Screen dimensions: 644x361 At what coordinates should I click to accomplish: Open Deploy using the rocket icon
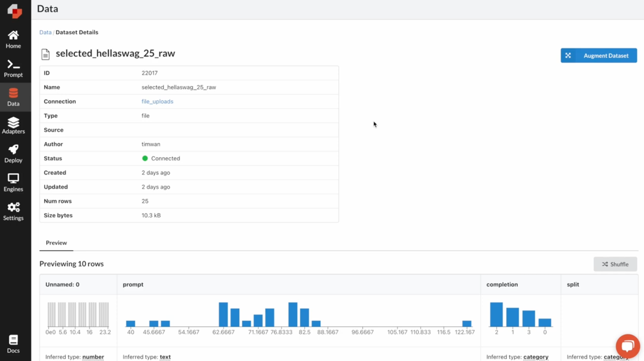13,153
